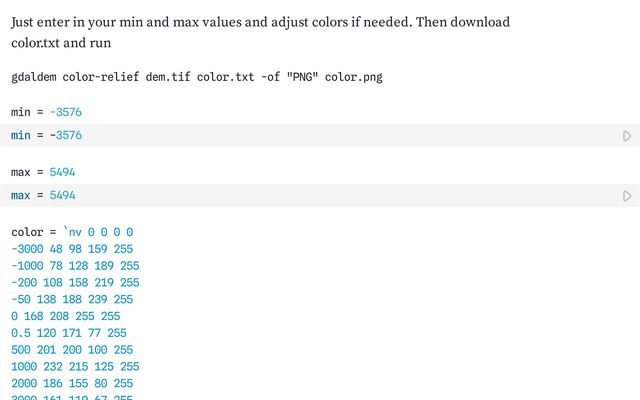640x400 pixels.
Task: Run the min cell with play icon
Action: coord(627,136)
